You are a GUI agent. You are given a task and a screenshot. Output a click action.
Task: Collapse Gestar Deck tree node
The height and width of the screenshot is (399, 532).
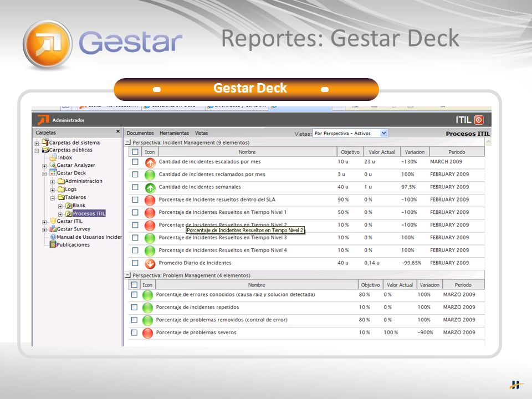pos(44,173)
